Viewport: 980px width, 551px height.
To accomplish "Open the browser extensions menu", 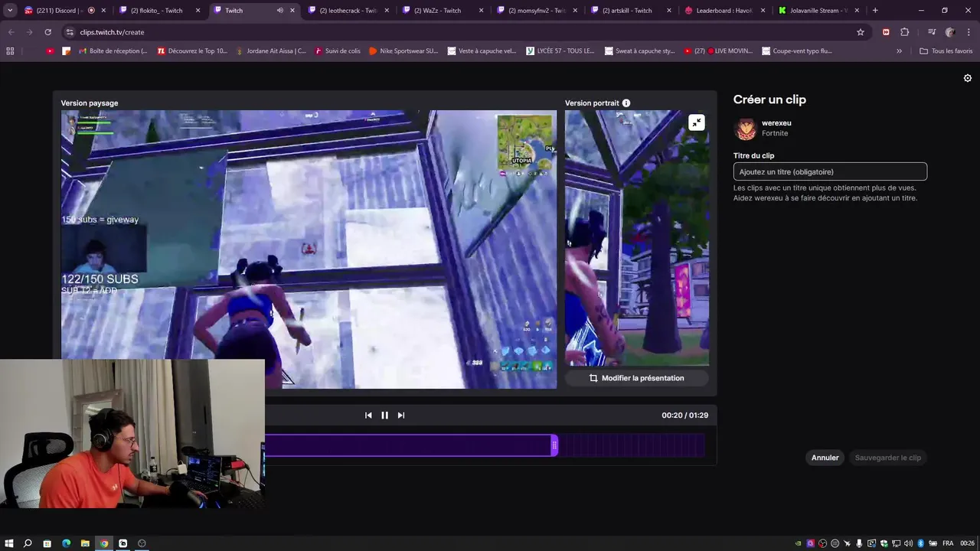I will [x=905, y=32].
